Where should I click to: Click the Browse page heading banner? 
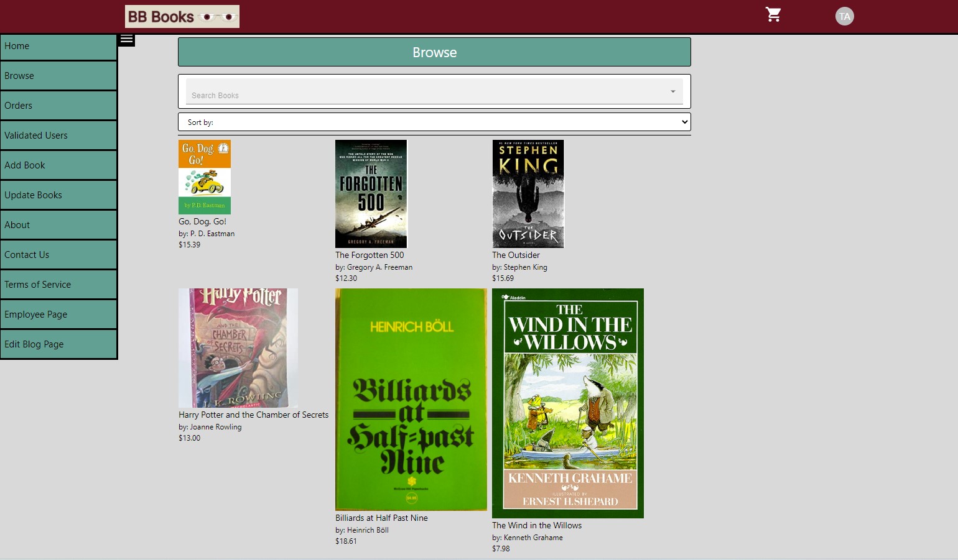click(x=434, y=52)
